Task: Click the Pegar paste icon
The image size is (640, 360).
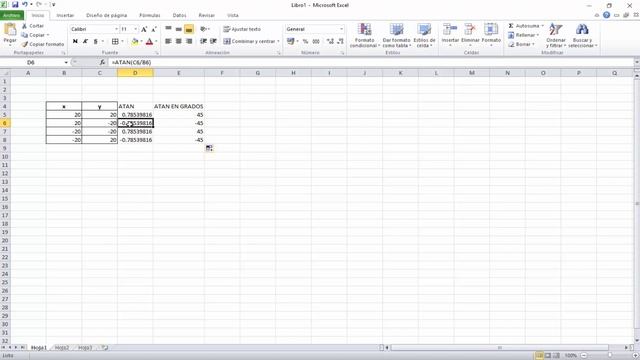Action: [x=10, y=30]
